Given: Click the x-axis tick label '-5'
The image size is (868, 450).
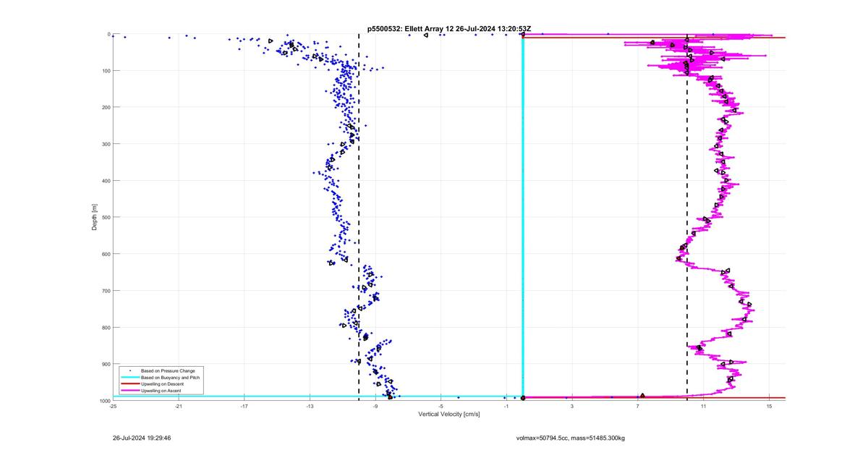Looking at the screenshot, I should [441, 406].
